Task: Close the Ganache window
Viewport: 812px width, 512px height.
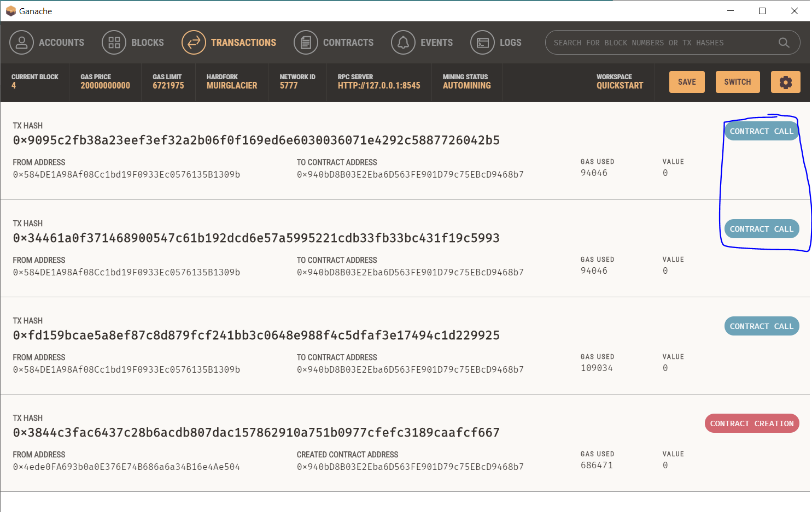Action: pos(795,11)
